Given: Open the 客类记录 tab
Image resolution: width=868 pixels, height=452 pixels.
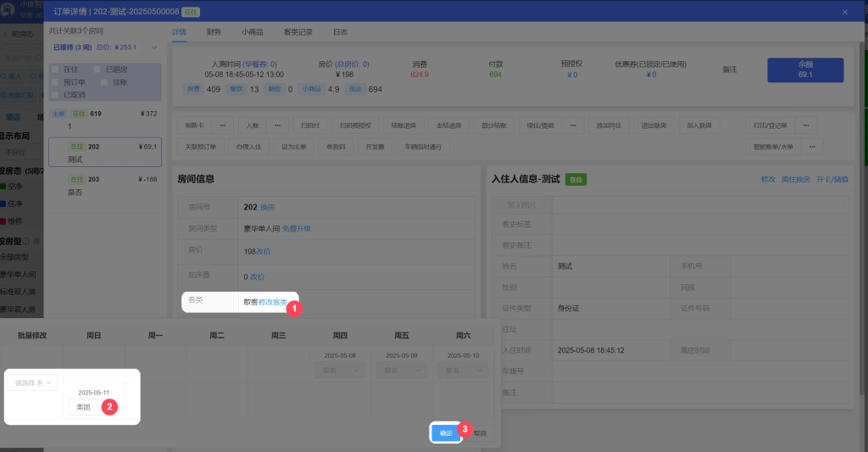Looking at the screenshot, I should [298, 32].
